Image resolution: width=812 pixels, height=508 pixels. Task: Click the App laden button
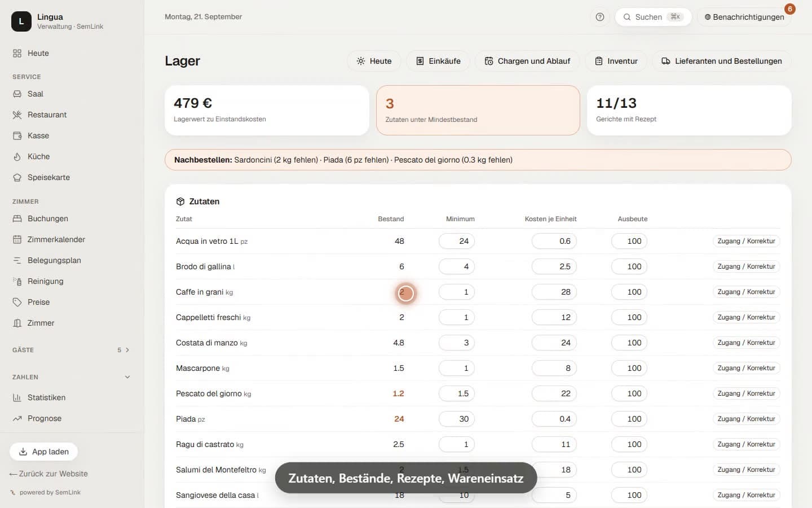pyautogui.click(x=43, y=452)
